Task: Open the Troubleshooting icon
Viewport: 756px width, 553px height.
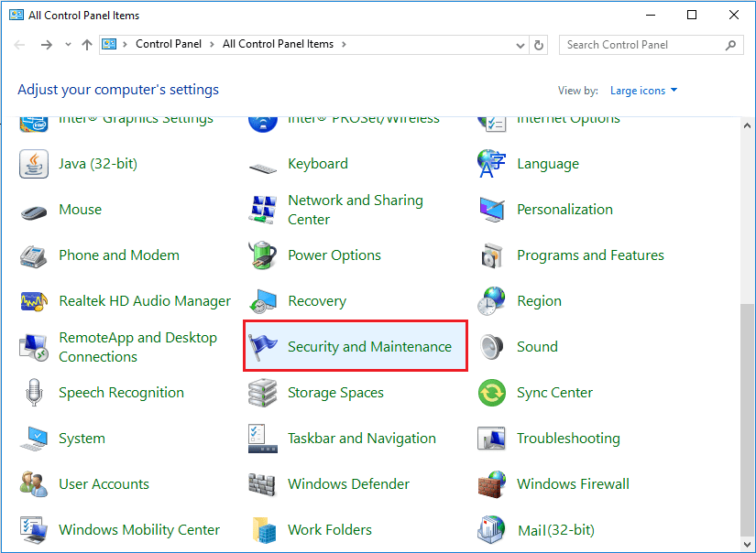Action: pos(491,438)
